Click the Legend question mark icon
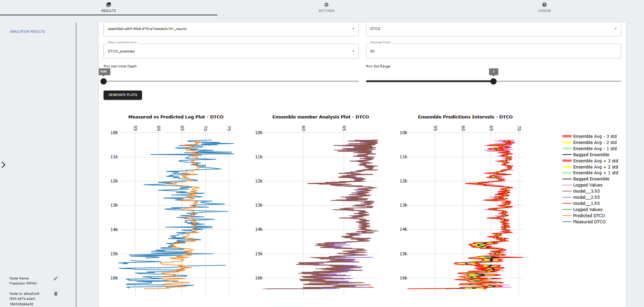This screenshot has width=644, height=307. coord(544,5)
